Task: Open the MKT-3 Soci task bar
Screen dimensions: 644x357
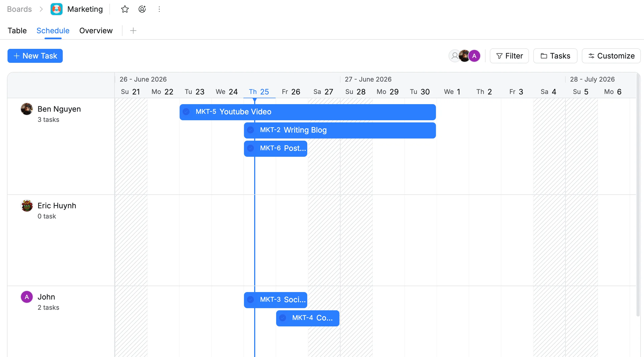Action: point(276,300)
